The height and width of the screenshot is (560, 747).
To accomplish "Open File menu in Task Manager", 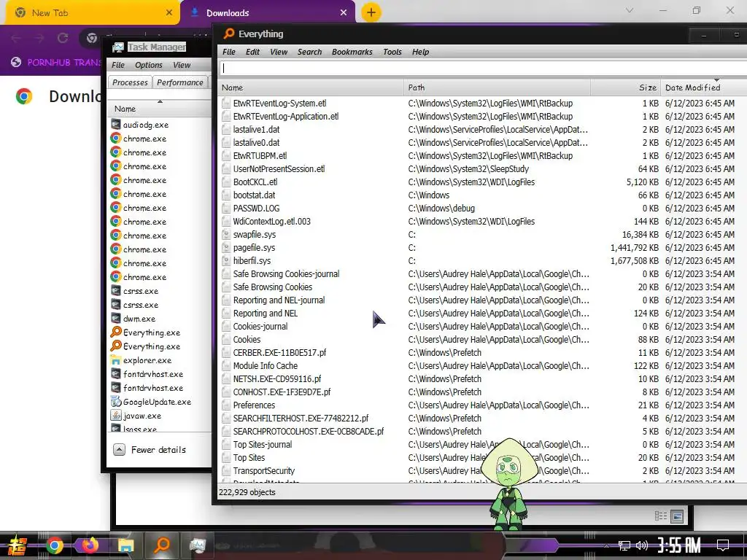I will pyautogui.click(x=118, y=65).
